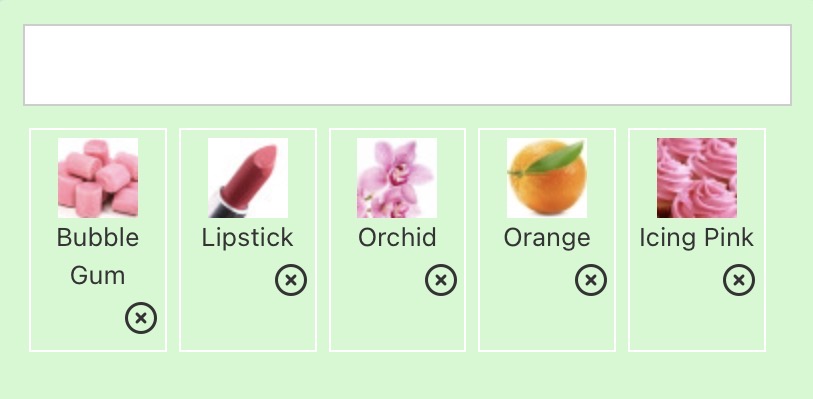This screenshot has width=813, height=399.
Task: Click the Lipstick label text
Action: click(x=248, y=238)
